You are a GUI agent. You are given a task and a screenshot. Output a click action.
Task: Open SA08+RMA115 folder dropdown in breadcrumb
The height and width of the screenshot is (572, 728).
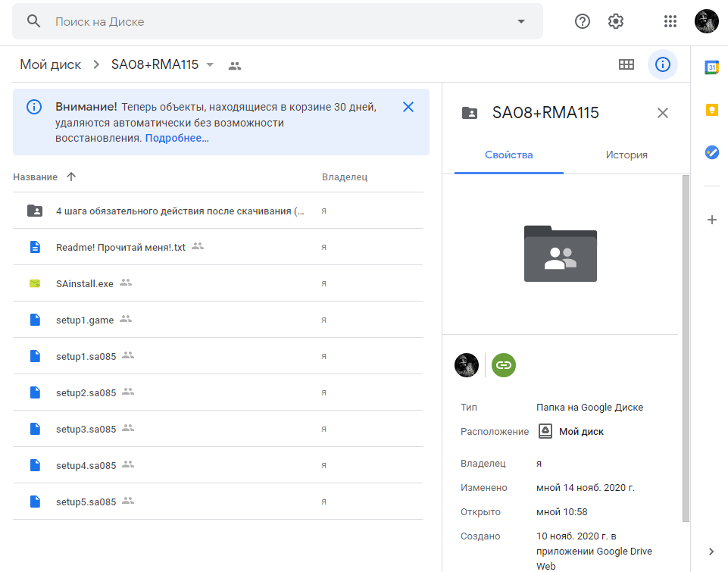click(211, 64)
